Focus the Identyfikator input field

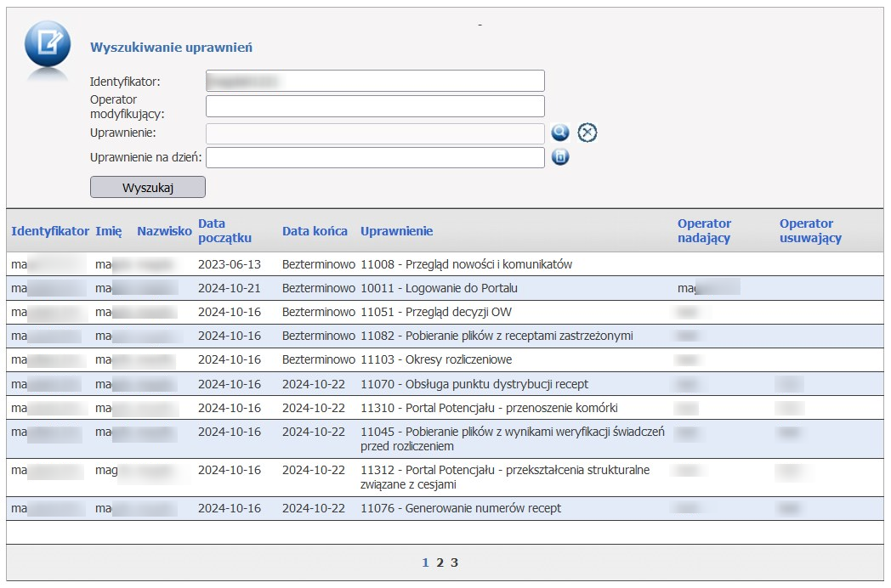375,81
